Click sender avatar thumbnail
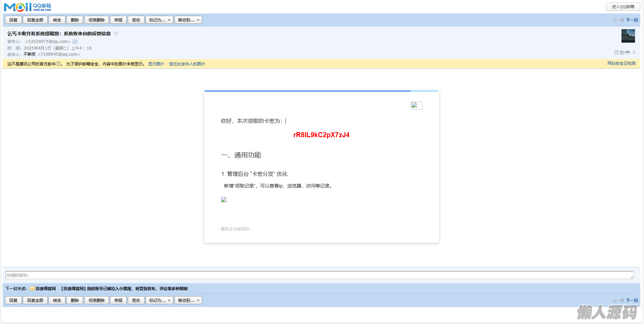 coord(628,36)
